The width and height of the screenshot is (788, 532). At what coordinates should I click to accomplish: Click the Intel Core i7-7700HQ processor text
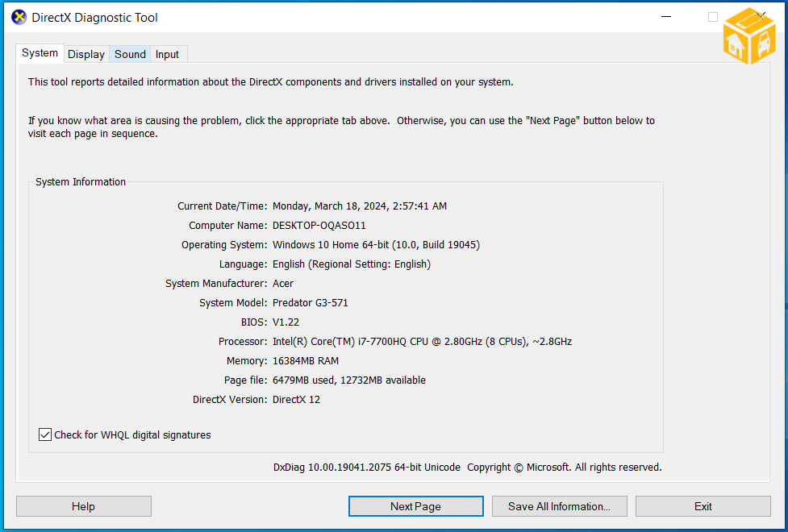[x=422, y=342]
